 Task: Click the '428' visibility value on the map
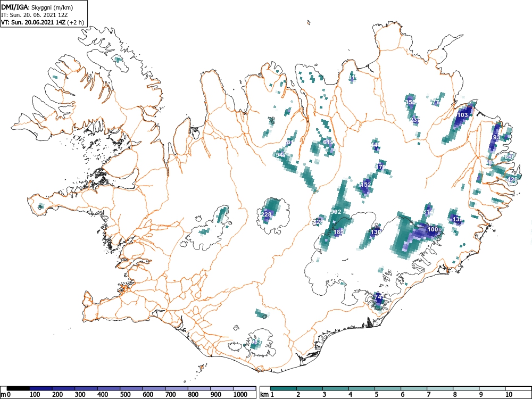click(x=512, y=179)
